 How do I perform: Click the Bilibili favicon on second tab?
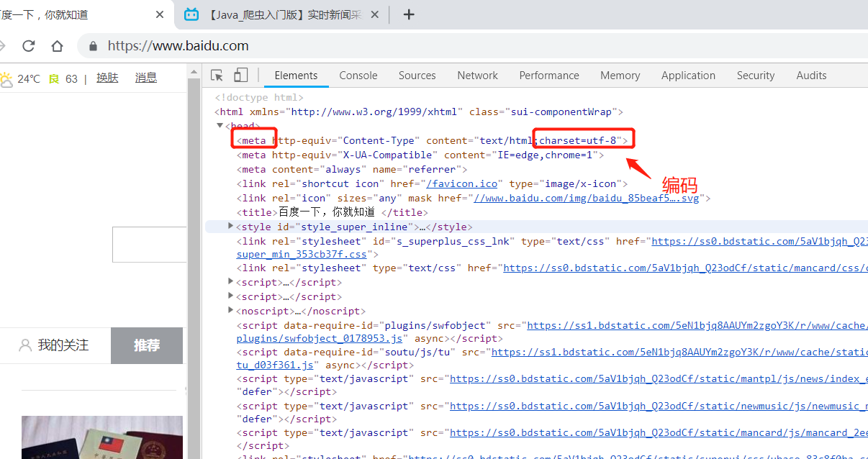(191, 14)
